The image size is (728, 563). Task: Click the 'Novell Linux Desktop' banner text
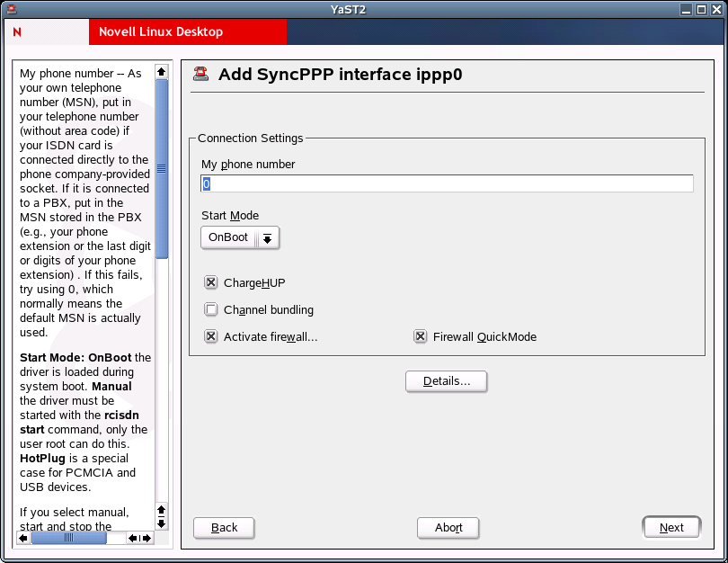(x=161, y=31)
